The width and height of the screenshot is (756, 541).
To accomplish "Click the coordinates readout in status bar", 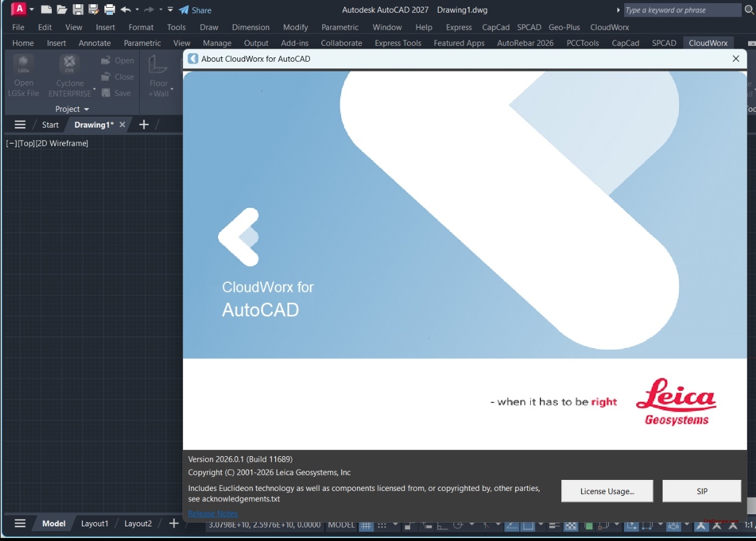I will click(265, 525).
